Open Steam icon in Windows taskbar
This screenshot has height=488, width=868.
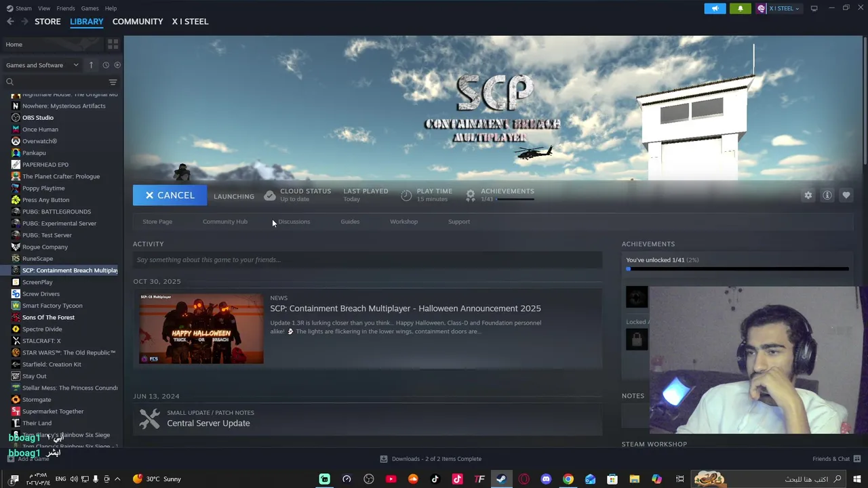point(501,479)
